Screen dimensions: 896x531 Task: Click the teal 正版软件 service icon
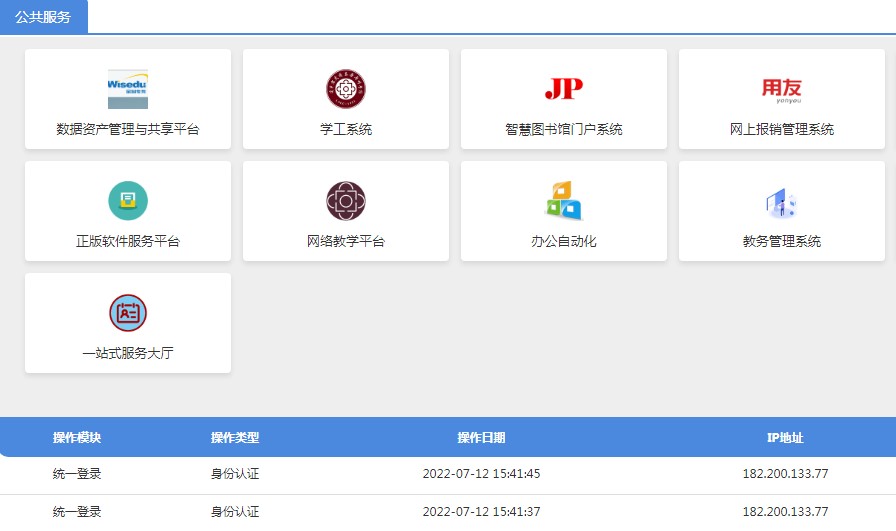[128, 201]
